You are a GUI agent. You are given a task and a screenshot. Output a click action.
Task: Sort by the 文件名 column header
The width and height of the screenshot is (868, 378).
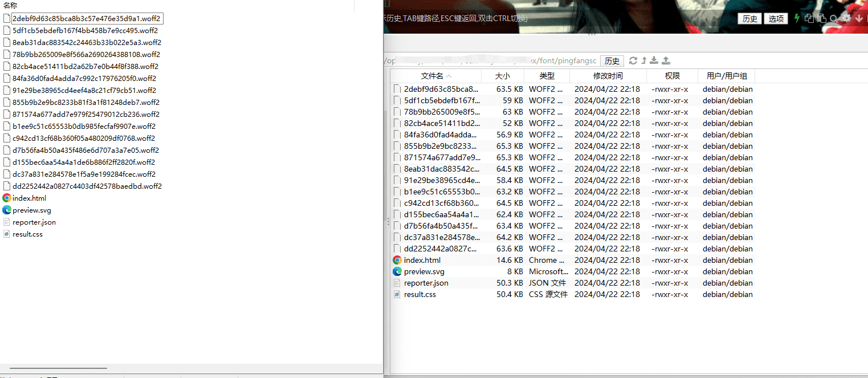coord(435,76)
